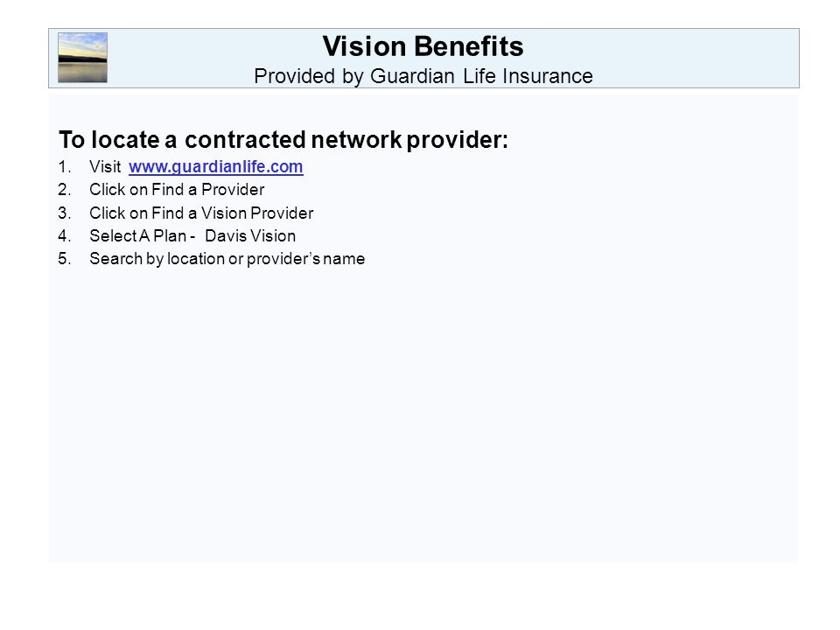Click list number 2 marker
This screenshot has height=630, width=840.
coord(64,190)
